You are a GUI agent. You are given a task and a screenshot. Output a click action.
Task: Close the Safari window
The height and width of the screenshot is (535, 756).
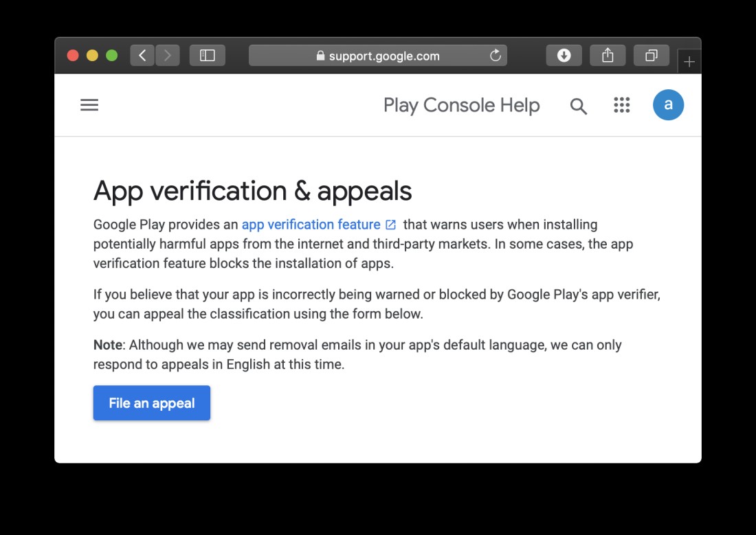pyautogui.click(x=73, y=56)
